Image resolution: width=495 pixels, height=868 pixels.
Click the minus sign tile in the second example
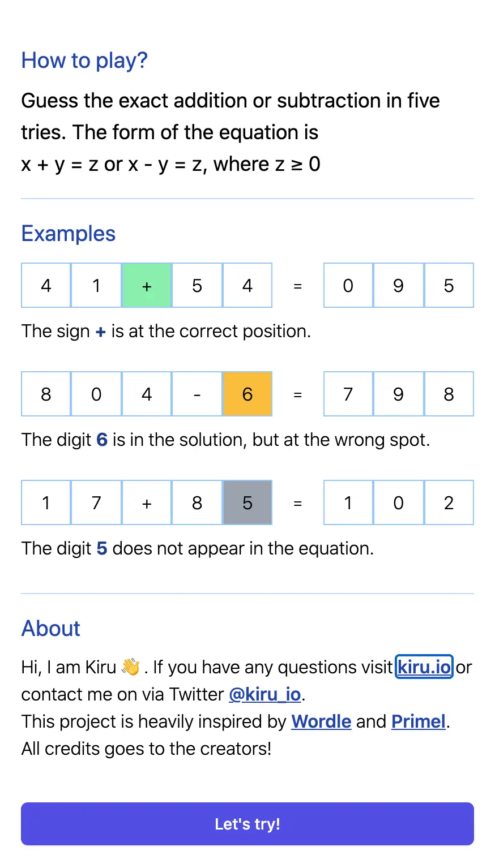(x=197, y=394)
